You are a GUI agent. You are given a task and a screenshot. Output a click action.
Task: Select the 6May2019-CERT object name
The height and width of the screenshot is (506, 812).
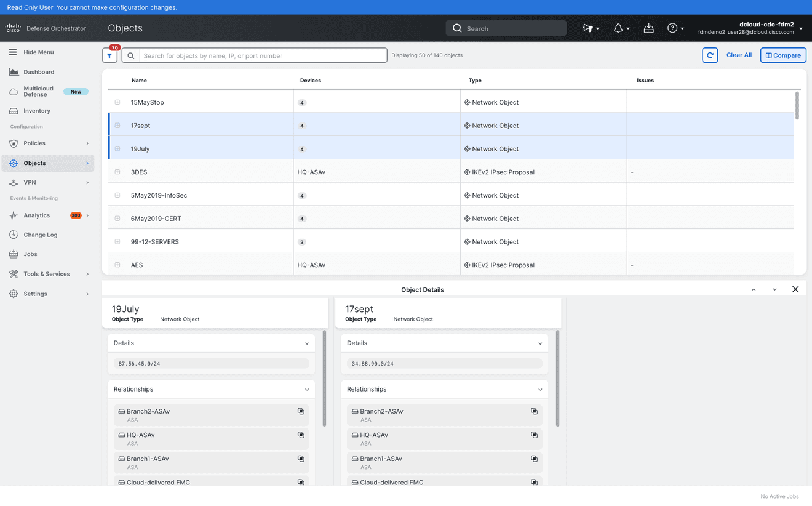click(x=156, y=219)
